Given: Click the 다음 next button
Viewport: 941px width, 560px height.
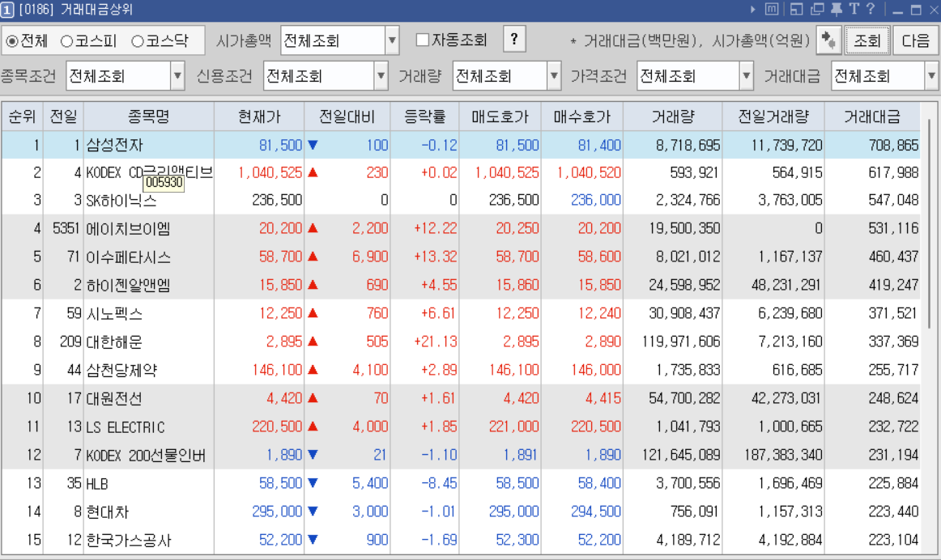Looking at the screenshot, I should (x=916, y=40).
